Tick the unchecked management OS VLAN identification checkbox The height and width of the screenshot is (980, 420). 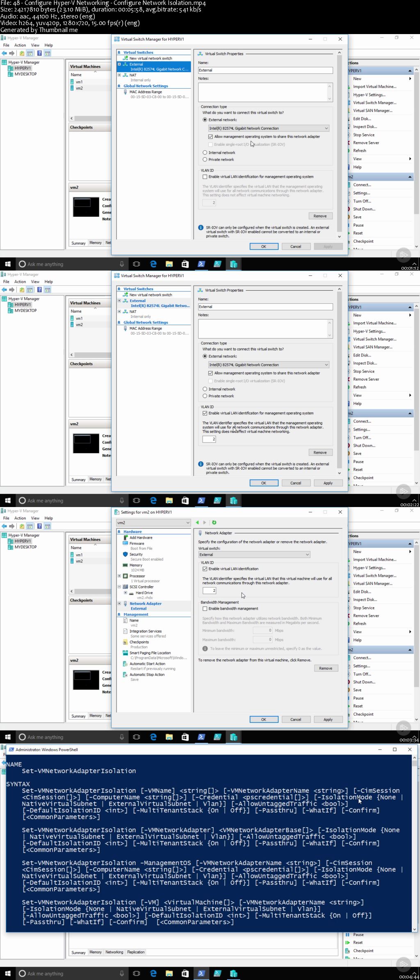[205, 177]
